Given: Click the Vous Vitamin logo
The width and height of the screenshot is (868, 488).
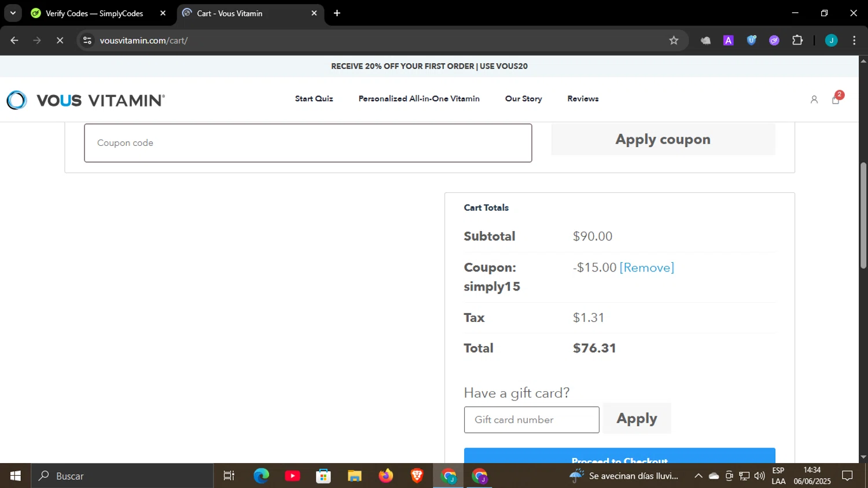Looking at the screenshot, I should (86, 100).
